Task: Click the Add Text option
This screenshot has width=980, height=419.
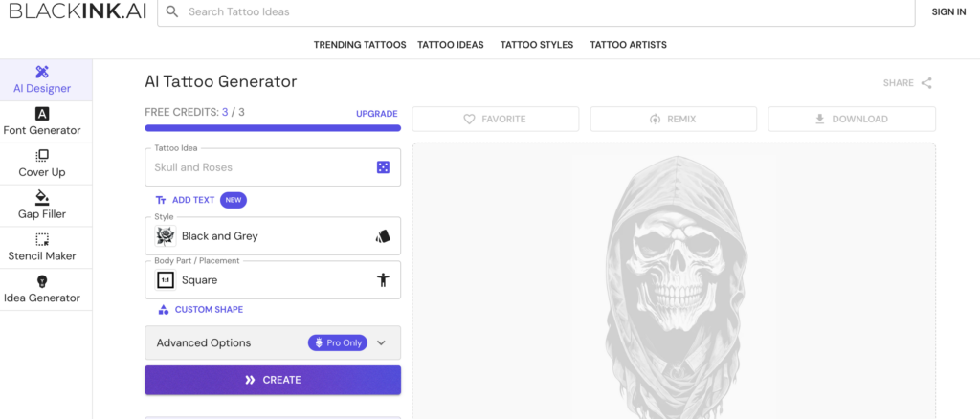Action: (x=192, y=200)
